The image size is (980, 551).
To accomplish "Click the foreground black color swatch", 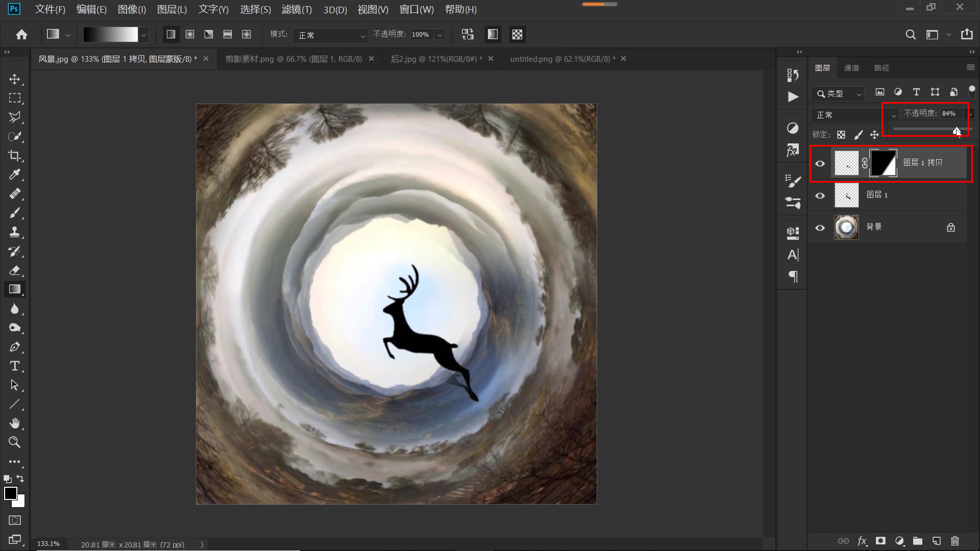I will point(10,493).
